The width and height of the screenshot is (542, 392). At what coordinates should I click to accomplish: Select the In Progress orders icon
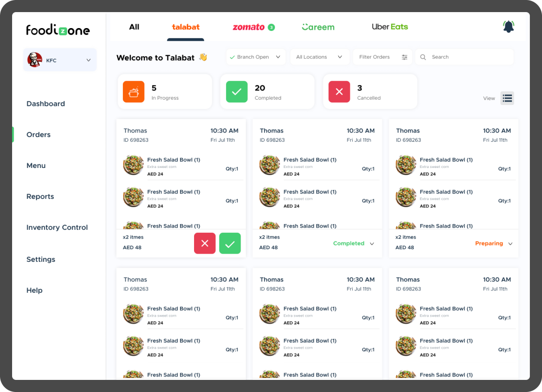point(134,91)
